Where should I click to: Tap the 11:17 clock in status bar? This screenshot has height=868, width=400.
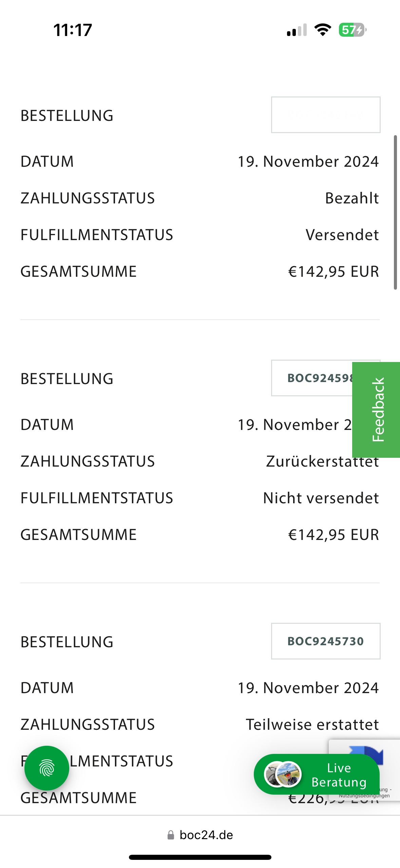[x=73, y=30]
